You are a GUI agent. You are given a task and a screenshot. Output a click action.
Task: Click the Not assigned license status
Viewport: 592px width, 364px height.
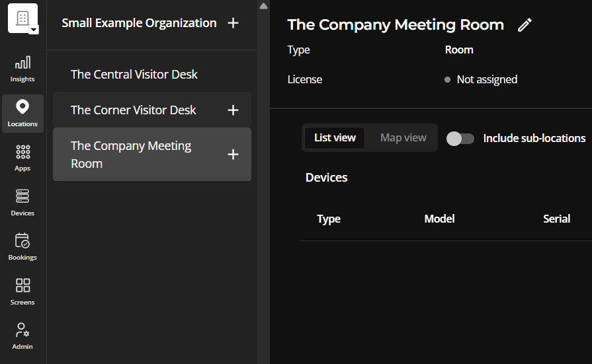pyautogui.click(x=481, y=79)
